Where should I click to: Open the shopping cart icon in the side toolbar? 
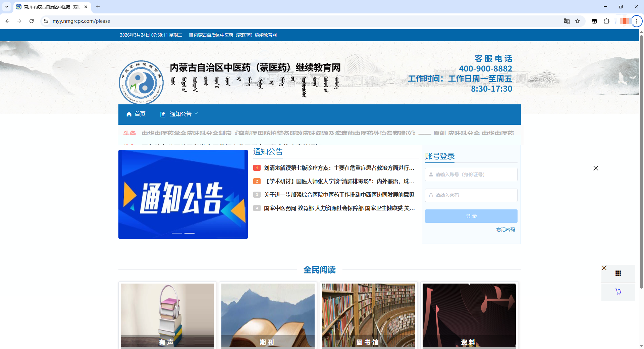tap(618, 292)
